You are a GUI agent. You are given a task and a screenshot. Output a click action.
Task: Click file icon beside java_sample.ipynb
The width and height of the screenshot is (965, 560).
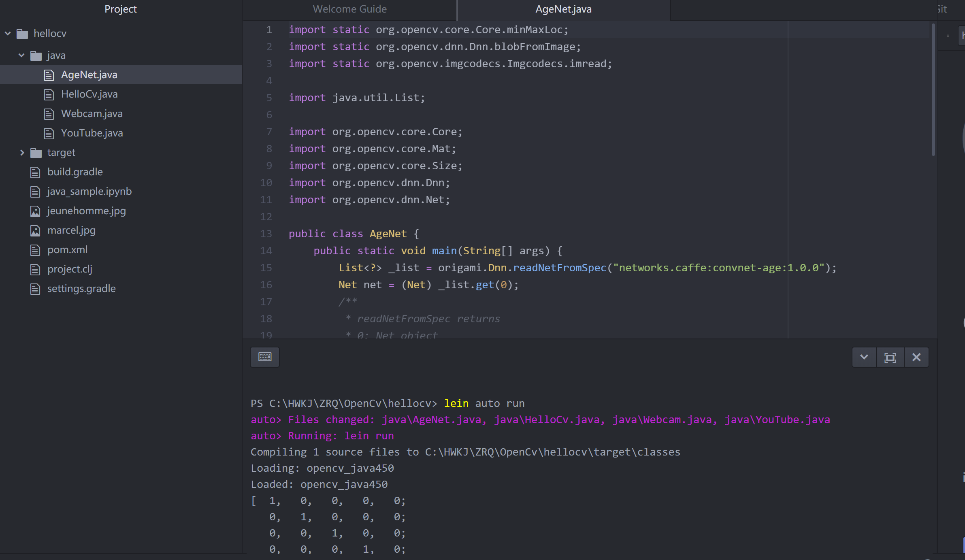click(35, 192)
